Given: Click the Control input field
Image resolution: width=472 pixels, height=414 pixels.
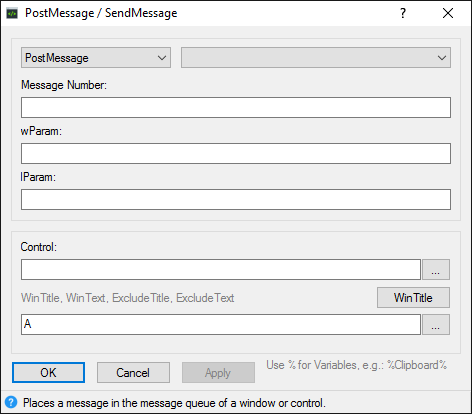Looking at the screenshot, I should coord(221,269).
